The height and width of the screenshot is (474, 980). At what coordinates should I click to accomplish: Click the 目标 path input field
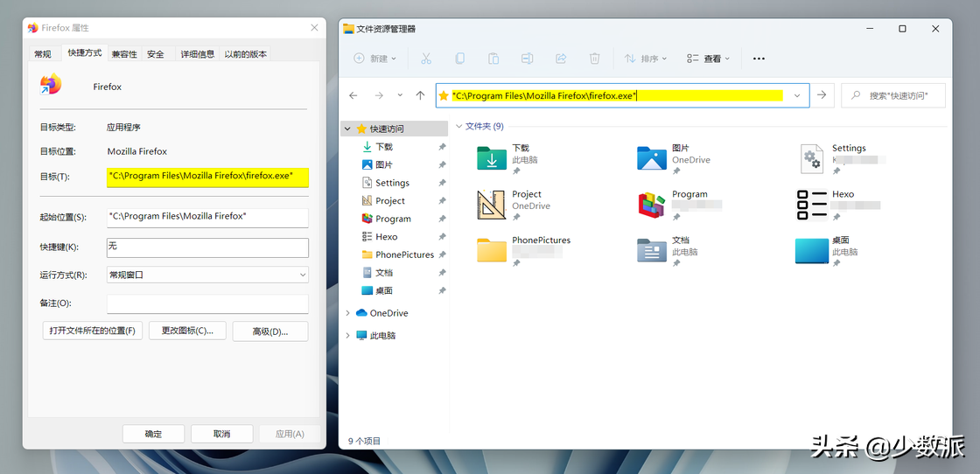[207, 177]
